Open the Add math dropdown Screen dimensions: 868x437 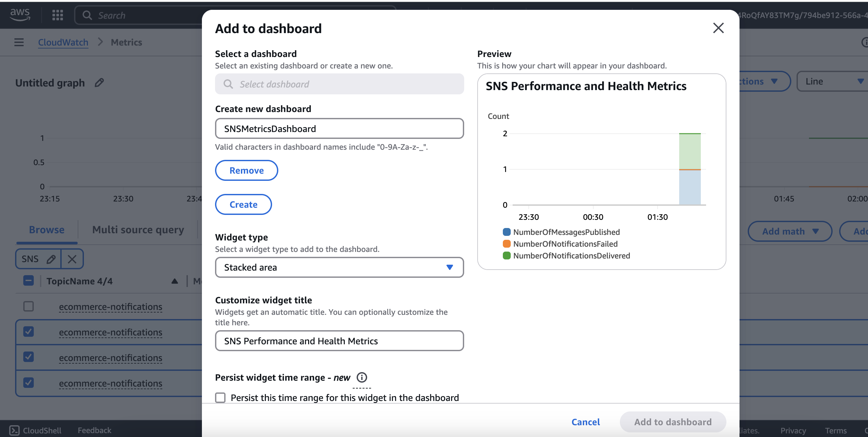(x=790, y=231)
